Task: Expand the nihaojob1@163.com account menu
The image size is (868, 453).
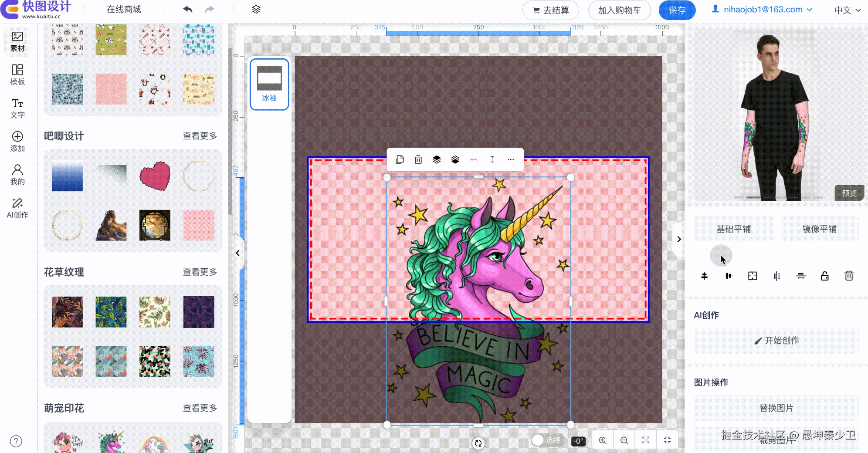Action: coord(762,10)
